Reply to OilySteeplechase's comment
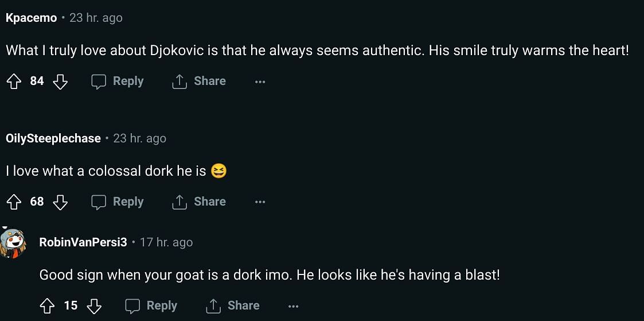 118,202
